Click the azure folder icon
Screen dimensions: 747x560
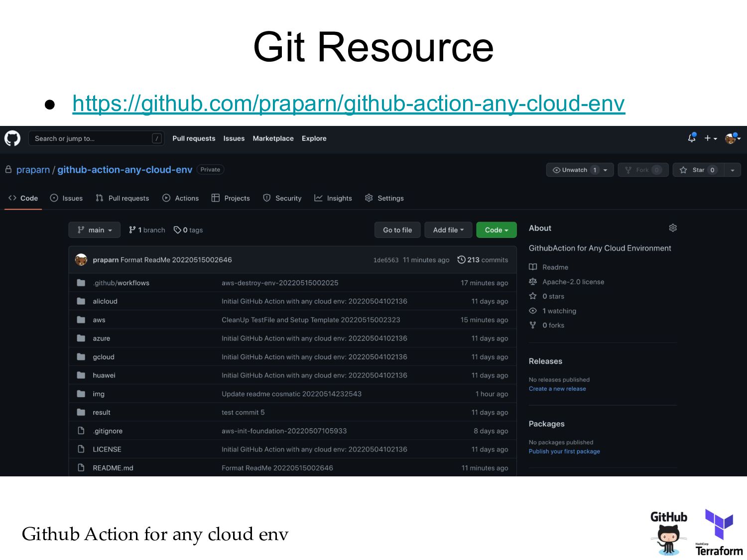coord(81,338)
